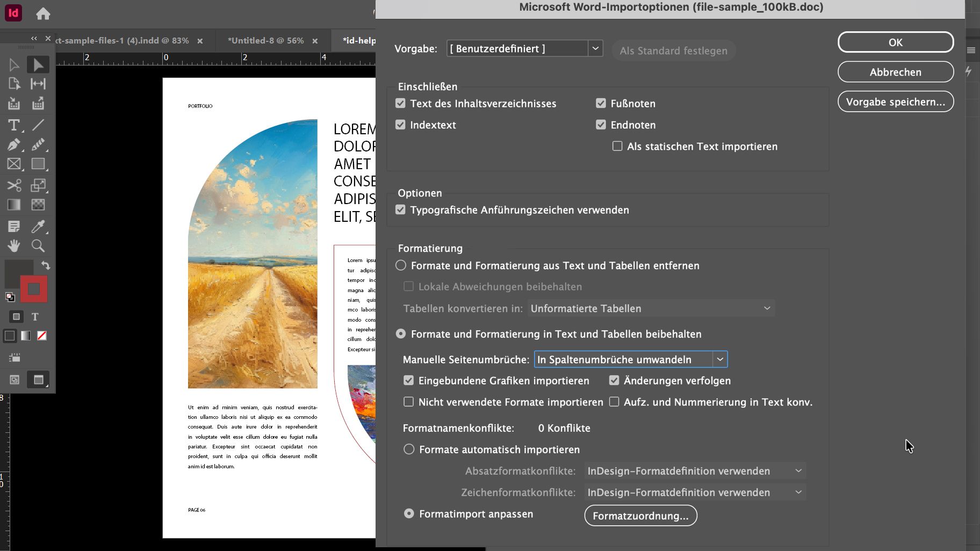Select the Rectangle Frame tool

click(x=14, y=164)
